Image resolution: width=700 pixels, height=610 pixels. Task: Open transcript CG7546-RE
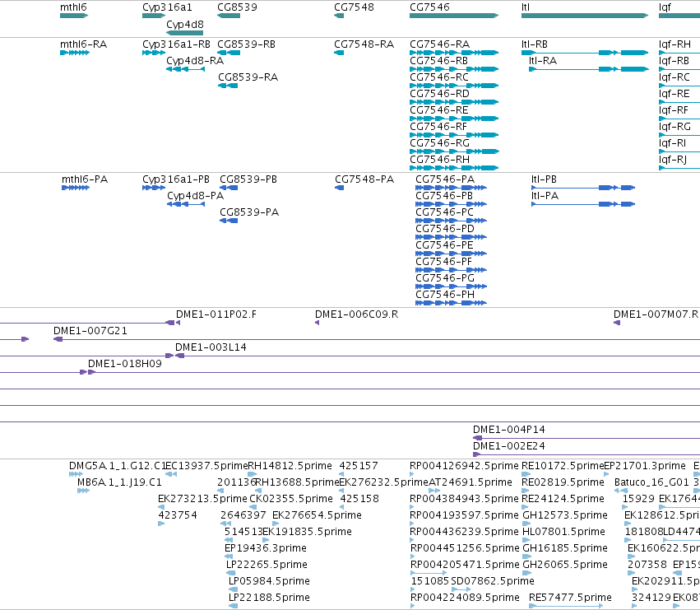click(x=439, y=111)
